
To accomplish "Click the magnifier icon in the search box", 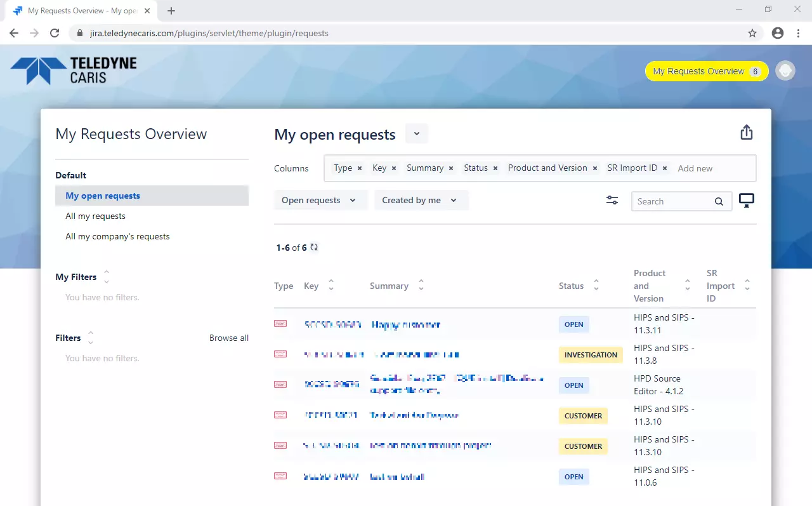I will [x=719, y=201].
